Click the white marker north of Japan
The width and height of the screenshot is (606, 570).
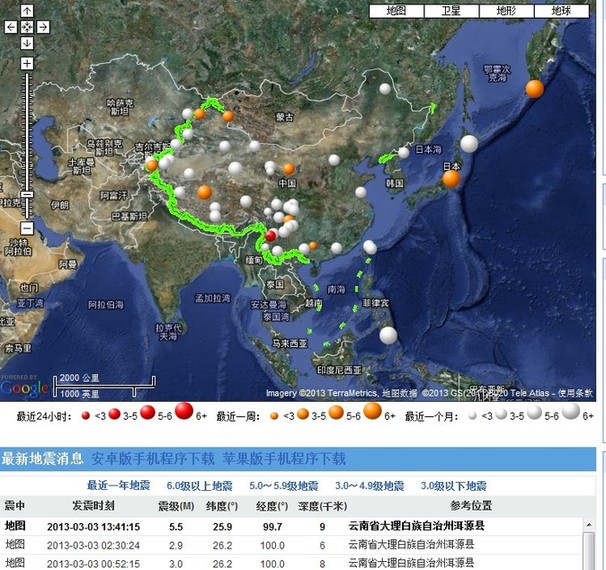click(469, 144)
